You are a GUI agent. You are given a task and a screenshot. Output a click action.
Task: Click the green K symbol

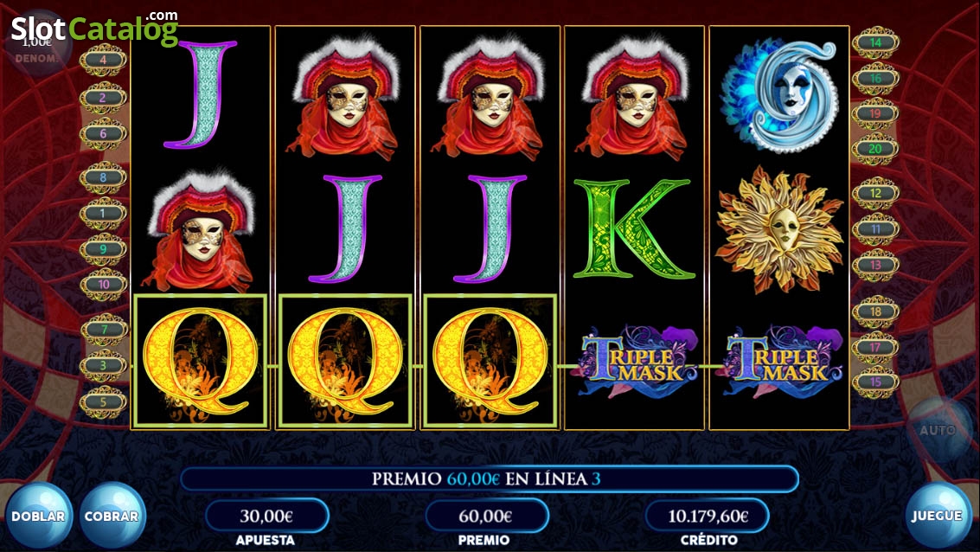click(x=634, y=228)
